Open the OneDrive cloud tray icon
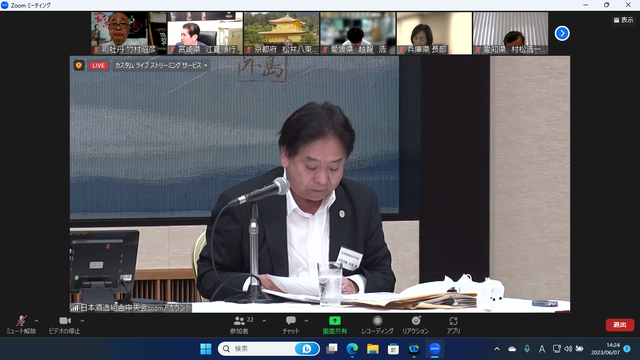The height and width of the screenshot is (360, 640). click(512, 349)
